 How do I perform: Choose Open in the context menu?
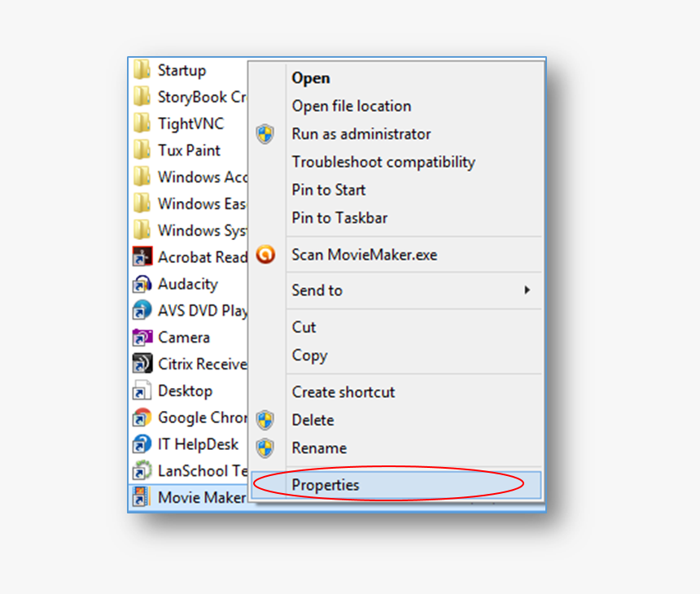point(311,78)
